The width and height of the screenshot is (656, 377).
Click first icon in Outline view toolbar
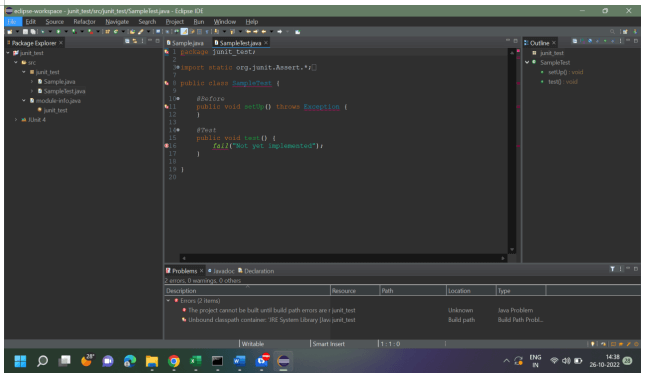tap(575, 41)
